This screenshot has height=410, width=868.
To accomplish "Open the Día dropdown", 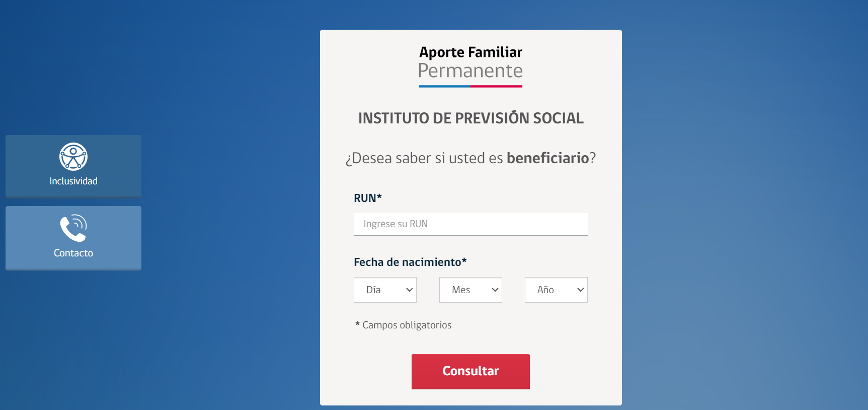I will point(385,290).
